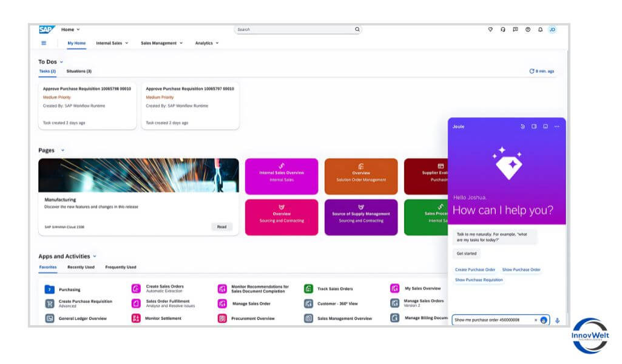The height and width of the screenshot is (364, 622).
Task: Switch to the Situations (3) tab
Action: pos(79,71)
